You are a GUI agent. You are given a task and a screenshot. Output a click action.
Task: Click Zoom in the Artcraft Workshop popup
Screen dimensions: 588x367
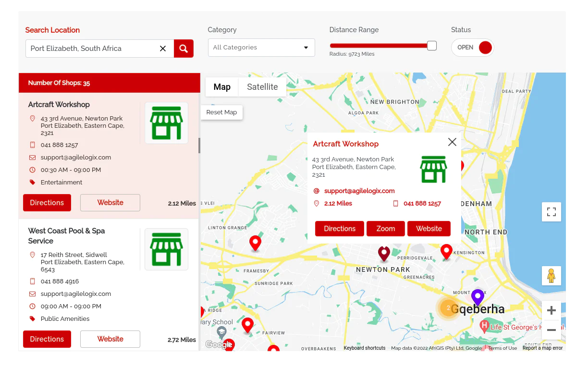[x=385, y=228]
